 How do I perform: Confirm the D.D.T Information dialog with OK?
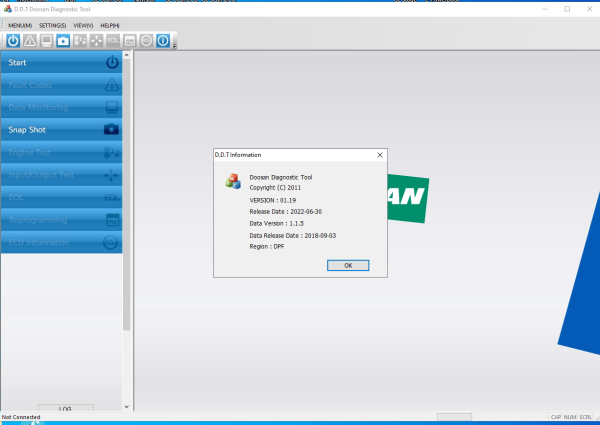348,265
